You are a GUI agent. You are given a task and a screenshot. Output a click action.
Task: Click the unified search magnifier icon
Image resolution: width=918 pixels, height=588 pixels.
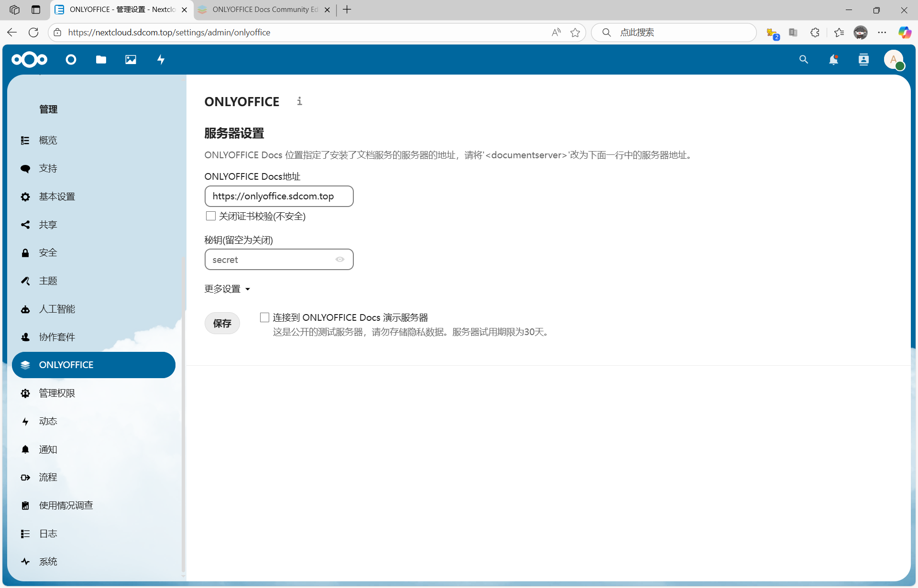point(804,60)
